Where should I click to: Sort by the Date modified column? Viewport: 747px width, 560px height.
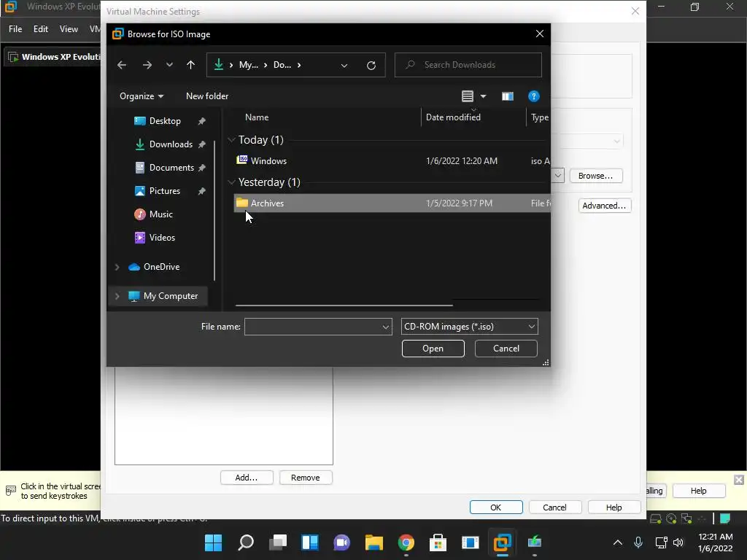(x=453, y=117)
